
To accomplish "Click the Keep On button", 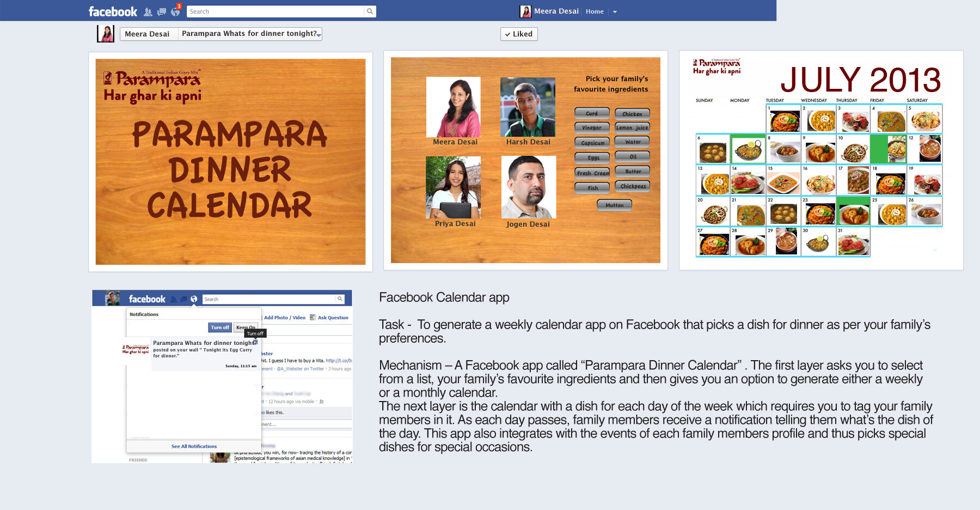I will pyautogui.click(x=246, y=327).
